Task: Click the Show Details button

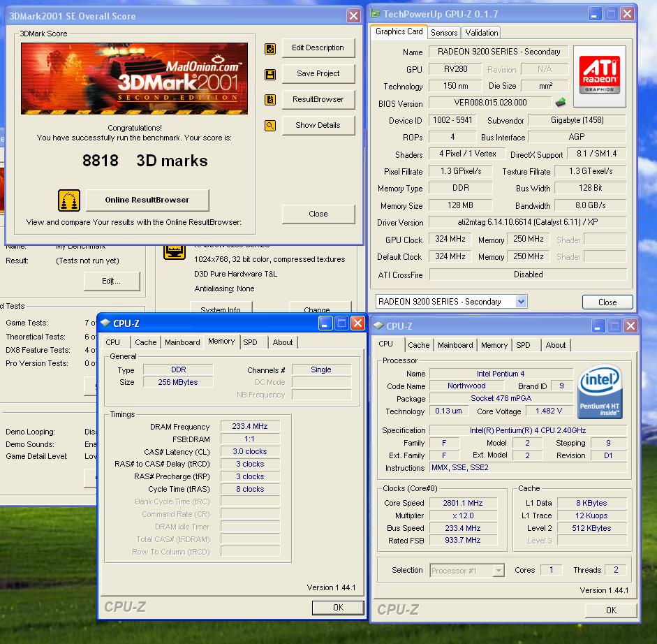Action: pyautogui.click(x=318, y=125)
